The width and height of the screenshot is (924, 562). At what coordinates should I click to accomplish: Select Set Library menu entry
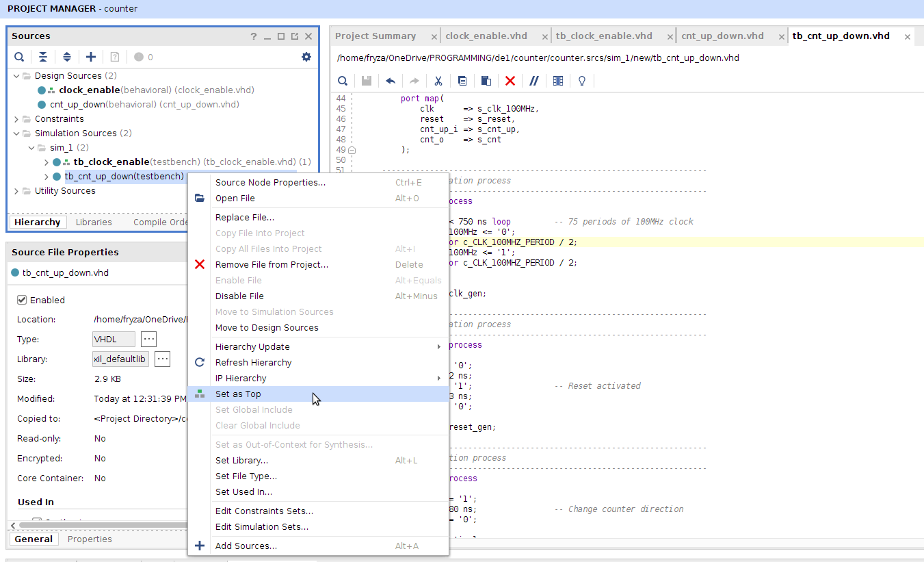tap(318, 460)
